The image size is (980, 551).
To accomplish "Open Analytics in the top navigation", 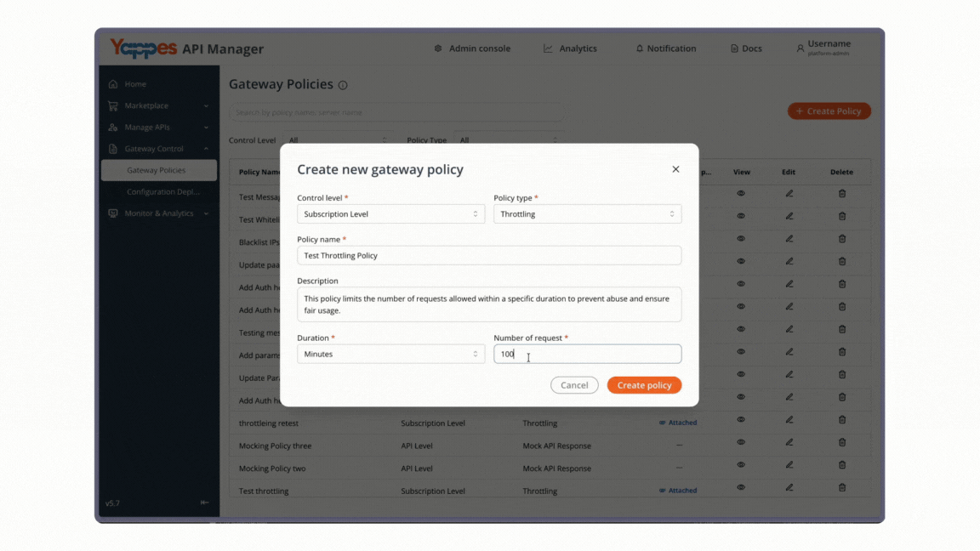I will point(570,48).
